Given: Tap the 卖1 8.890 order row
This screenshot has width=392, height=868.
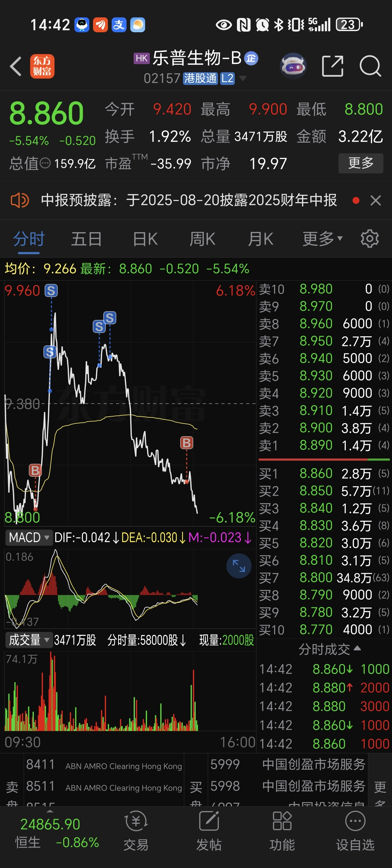Looking at the screenshot, I should point(324,445).
